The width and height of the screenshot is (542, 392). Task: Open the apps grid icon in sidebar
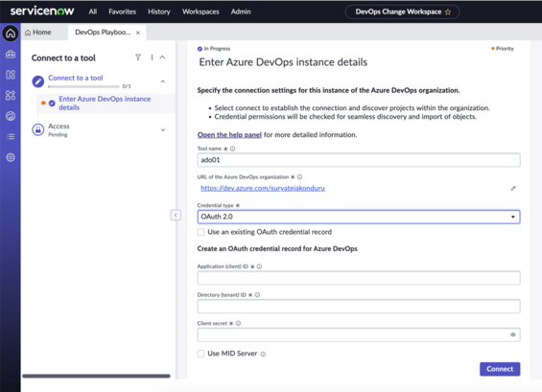(11, 95)
